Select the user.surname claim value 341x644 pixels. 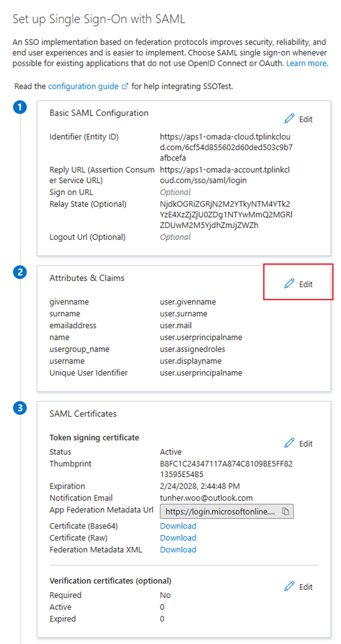click(184, 314)
